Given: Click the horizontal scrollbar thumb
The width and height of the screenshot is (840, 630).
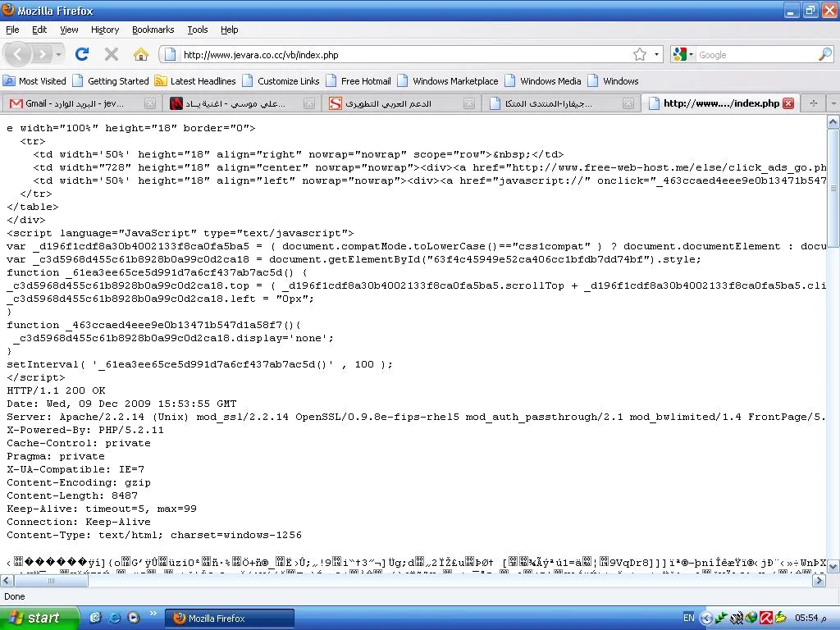Looking at the screenshot, I should pyautogui.click(x=49, y=581).
